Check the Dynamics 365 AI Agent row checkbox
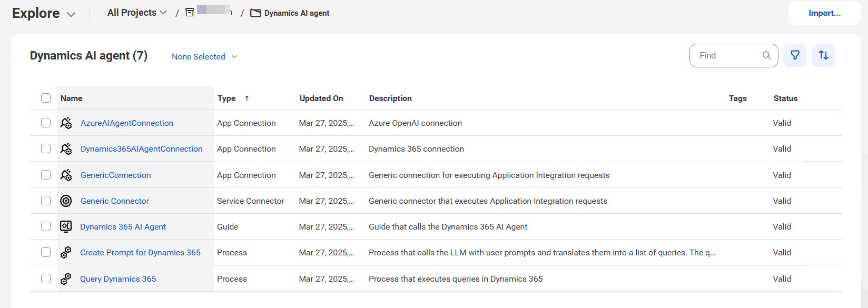 pos(46,226)
